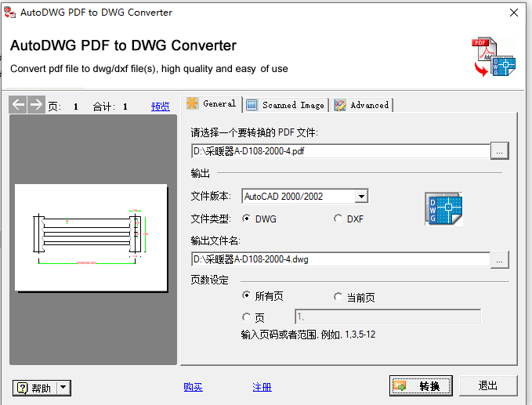Click the 退出 (exit) button

point(488,385)
